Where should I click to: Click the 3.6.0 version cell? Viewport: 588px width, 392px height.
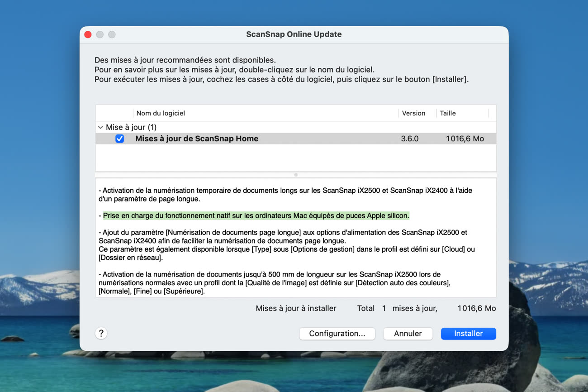[x=410, y=139]
